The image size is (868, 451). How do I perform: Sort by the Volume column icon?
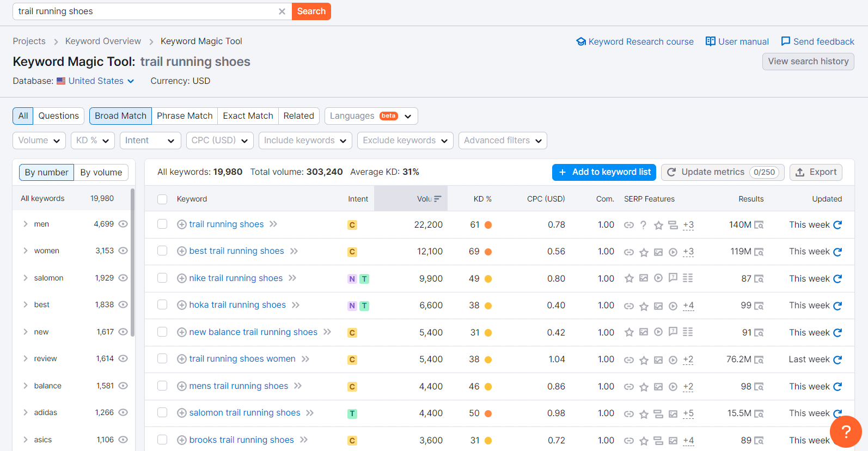[437, 199]
